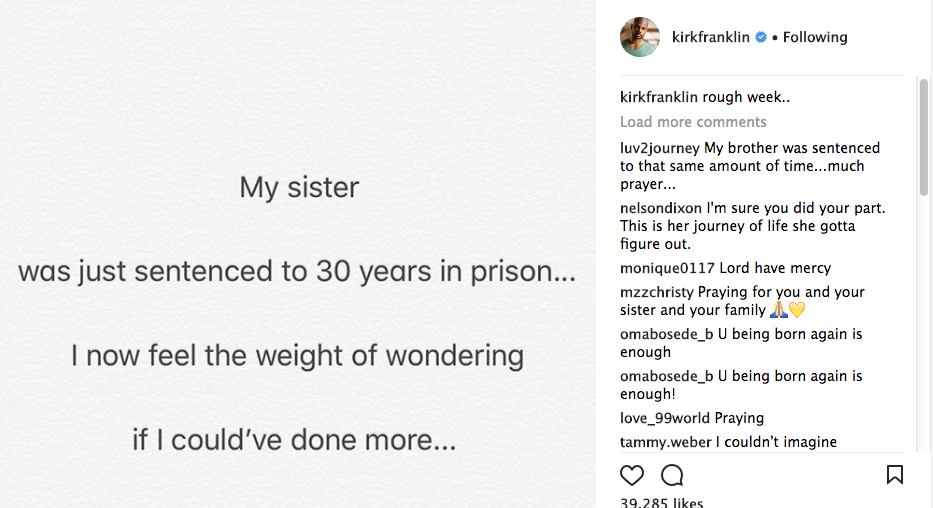Image resolution: width=933 pixels, height=508 pixels.
Task: Open kirkfranklin profile picture
Action: click(x=640, y=37)
